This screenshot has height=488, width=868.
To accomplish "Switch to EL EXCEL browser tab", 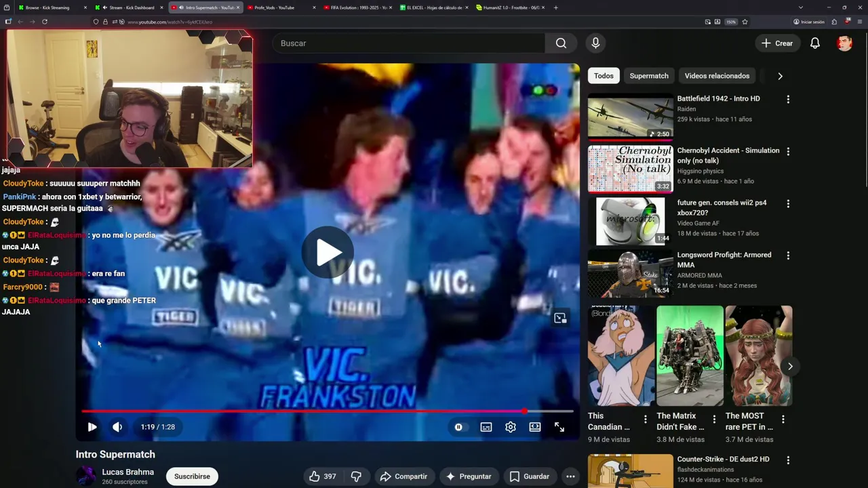I will click(434, 7).
